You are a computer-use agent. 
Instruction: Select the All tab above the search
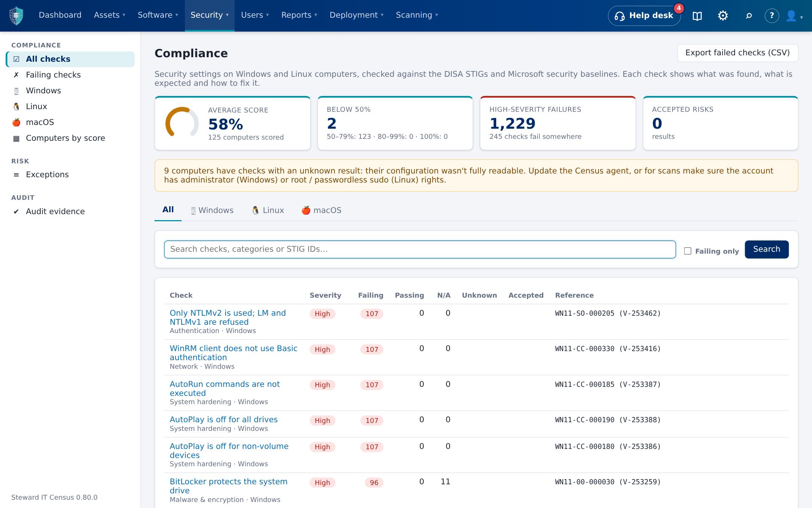coord(168,210)
